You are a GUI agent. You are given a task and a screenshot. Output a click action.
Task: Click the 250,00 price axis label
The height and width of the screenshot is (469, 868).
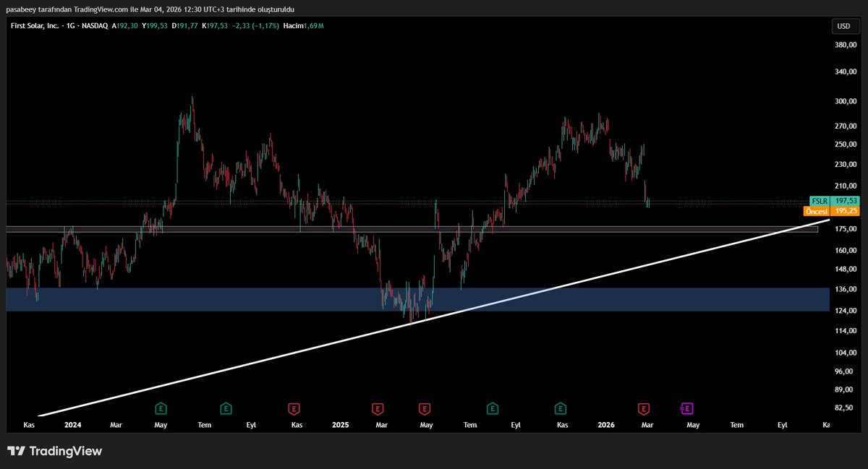point(845,145)
